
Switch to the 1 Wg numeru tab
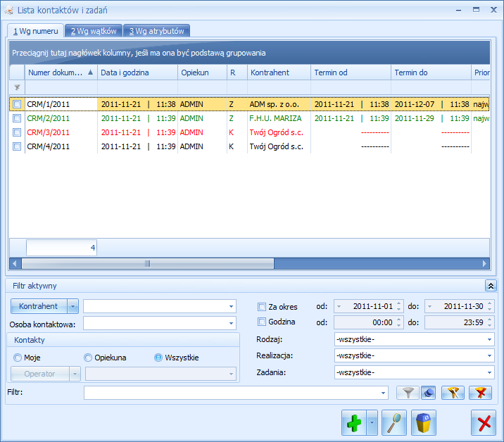pos(36,31)
